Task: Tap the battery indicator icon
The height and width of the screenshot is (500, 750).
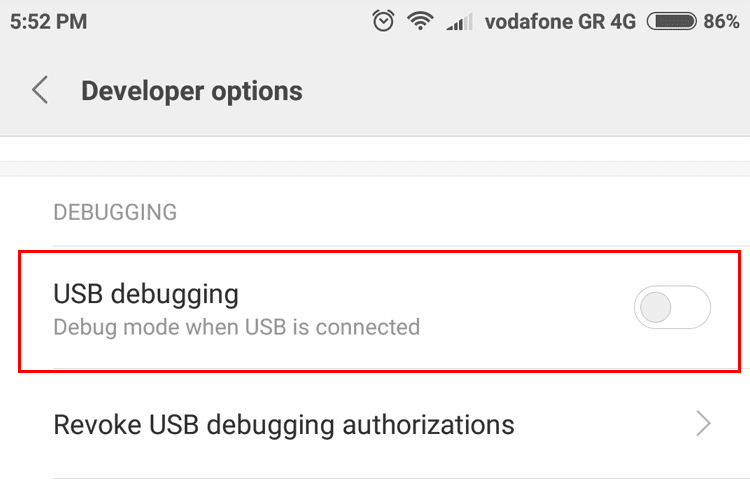Action: pyautogui.click(x=672, y=22)
